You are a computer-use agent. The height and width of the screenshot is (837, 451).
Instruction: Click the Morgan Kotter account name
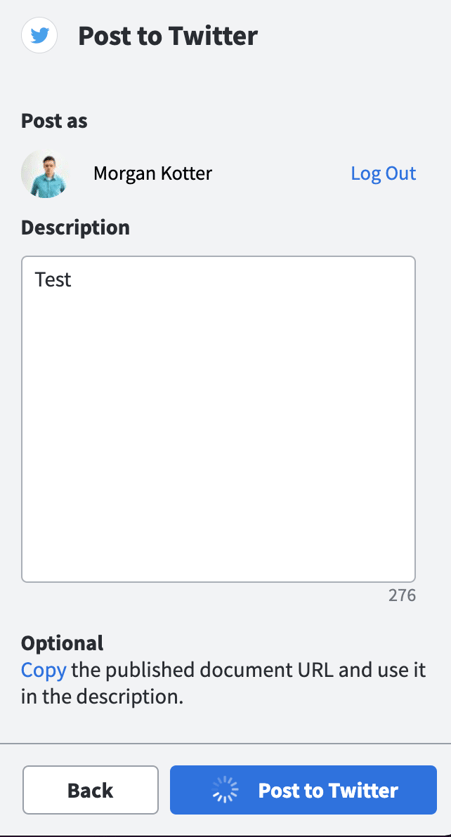click(153, 173)
